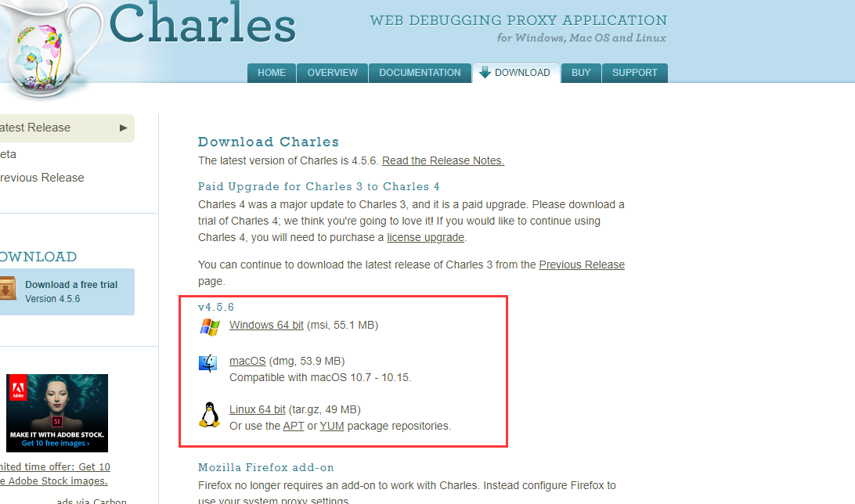Open the APT repository link

pyautogui.click(x=294, y=426)
